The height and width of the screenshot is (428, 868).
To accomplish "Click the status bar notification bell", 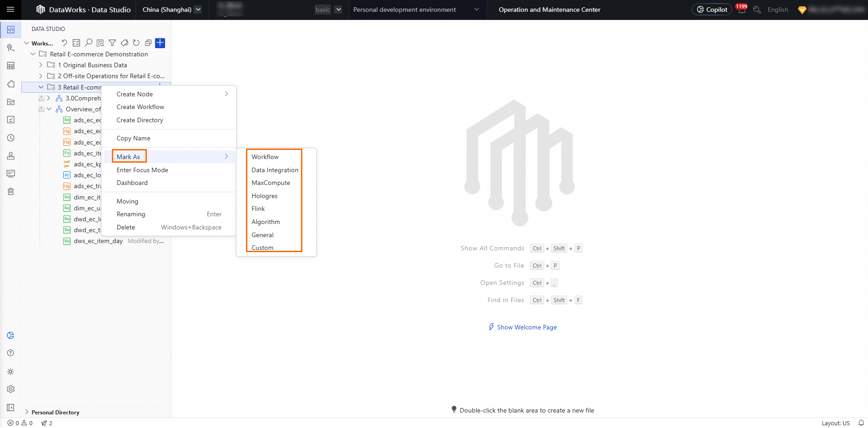I will (861, 423).
